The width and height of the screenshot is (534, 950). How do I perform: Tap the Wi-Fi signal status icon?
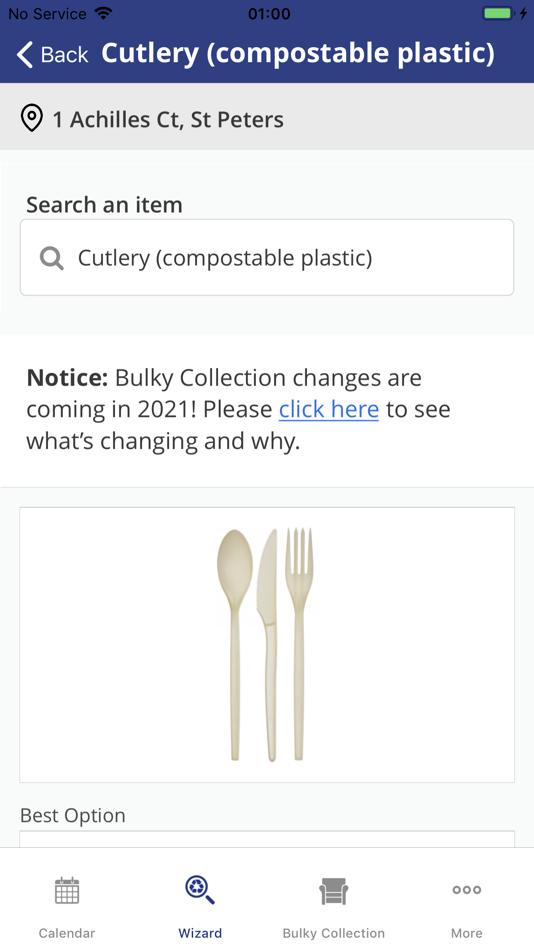(x=104, y=13)
